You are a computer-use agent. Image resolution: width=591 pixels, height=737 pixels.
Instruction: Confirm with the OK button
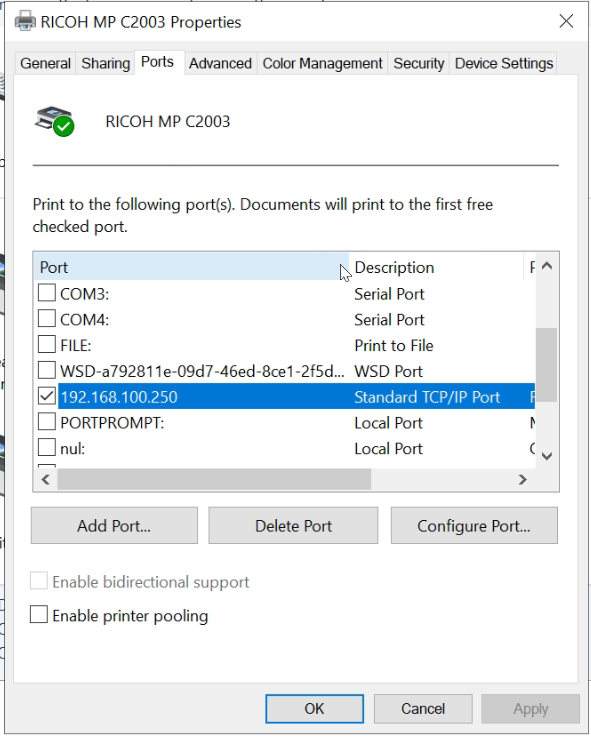click(x=314, y=709)
